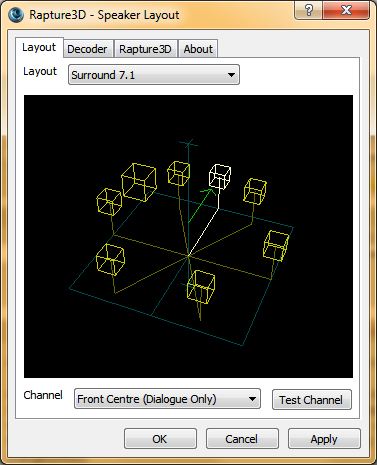Click the Rapture3D title bar icon
377x465 pixels.
(16, 15)
